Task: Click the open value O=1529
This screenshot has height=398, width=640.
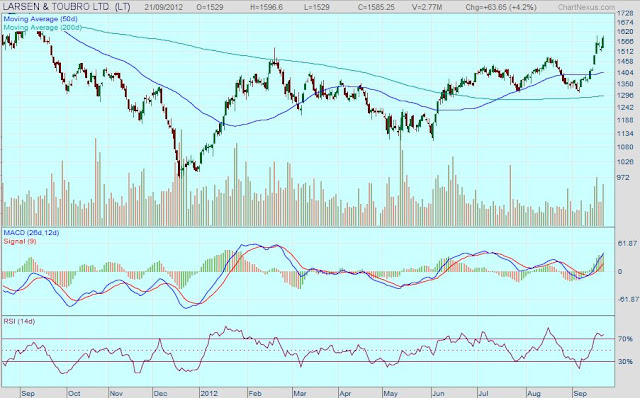Action: (x=209, y=7)
